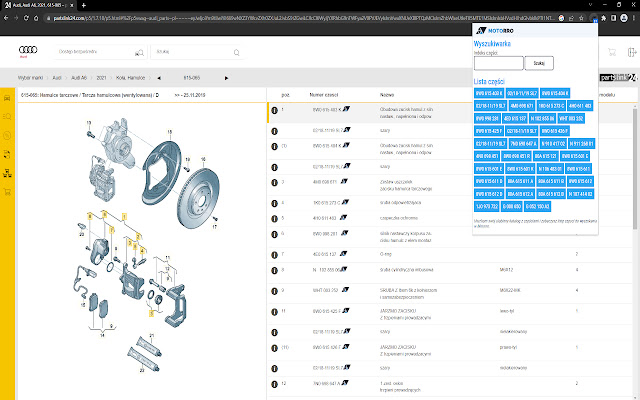Focus the Indeks części input field

point(498,63)
